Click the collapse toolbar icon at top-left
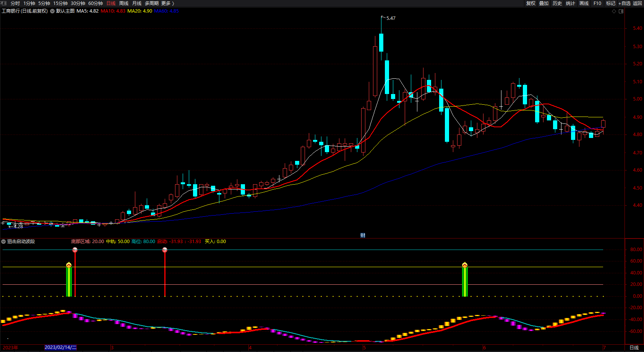This screenshot has height=352, width=644. pos(3,3)
